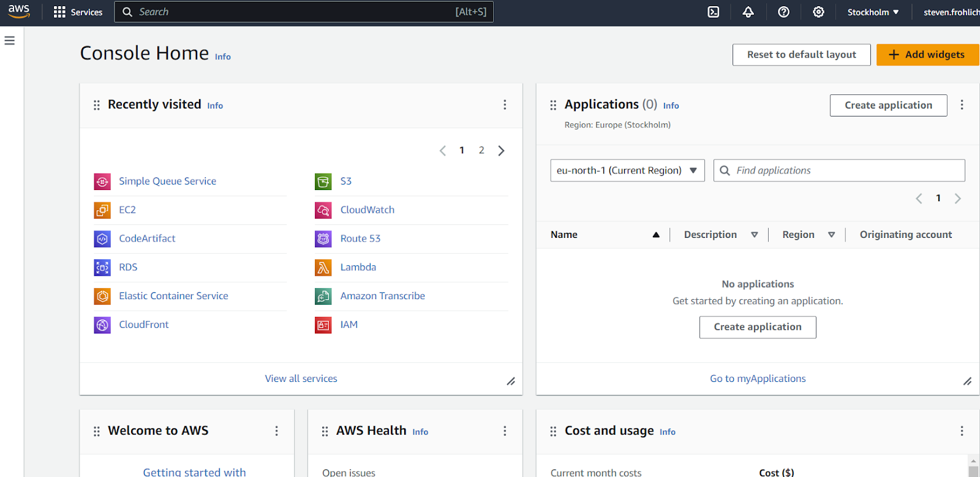Screen dimensions: 980x477
Task: Click the IAM service icon
Action: coord(323,325)
